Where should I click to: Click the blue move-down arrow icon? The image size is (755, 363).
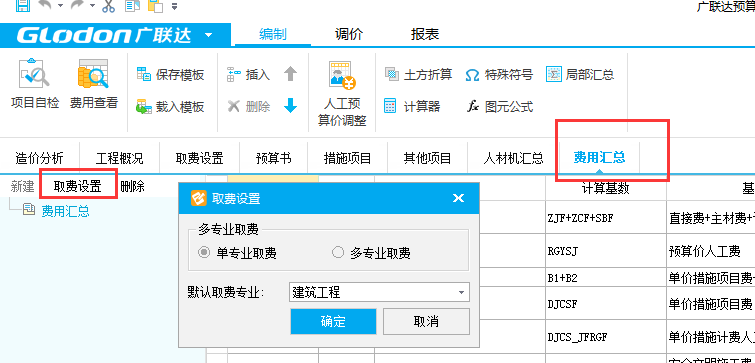tap(290, 105)
